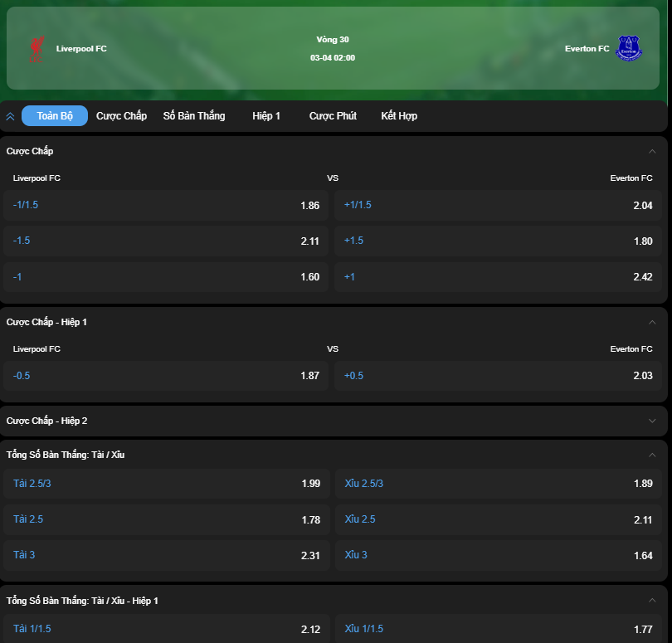Switch to the Cược Chấp tab
The height and width of the screenshot is (643, 672).
pyautogui.click(x=121, y=116)
